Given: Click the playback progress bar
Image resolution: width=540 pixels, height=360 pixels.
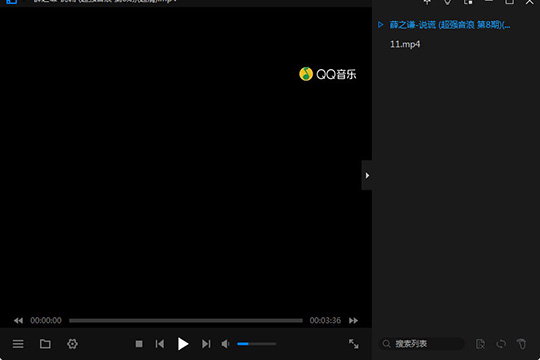Looking at the screenshot, I should (186, 321).
